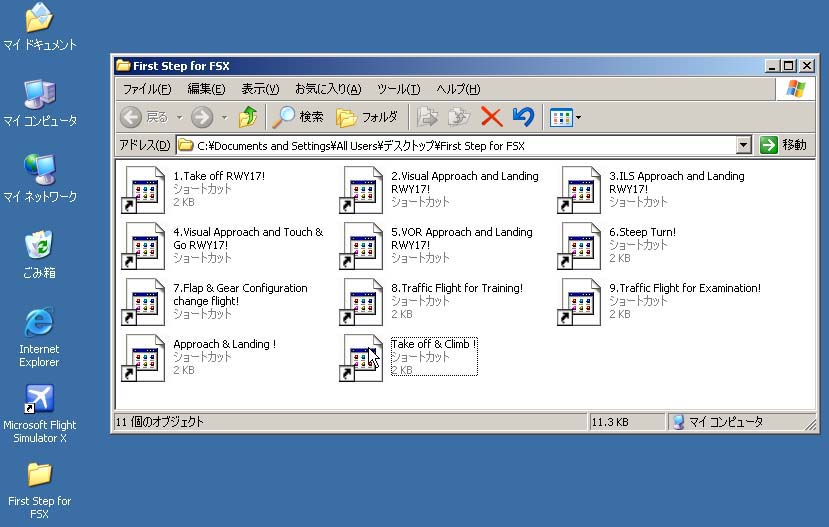Open the 検索 (Search) toolbar button

[298, 117]
